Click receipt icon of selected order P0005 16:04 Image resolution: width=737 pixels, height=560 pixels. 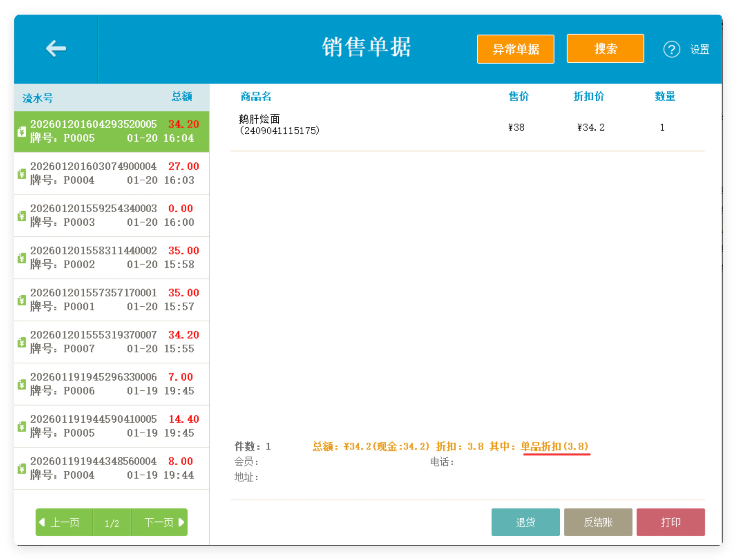(22, 131)
